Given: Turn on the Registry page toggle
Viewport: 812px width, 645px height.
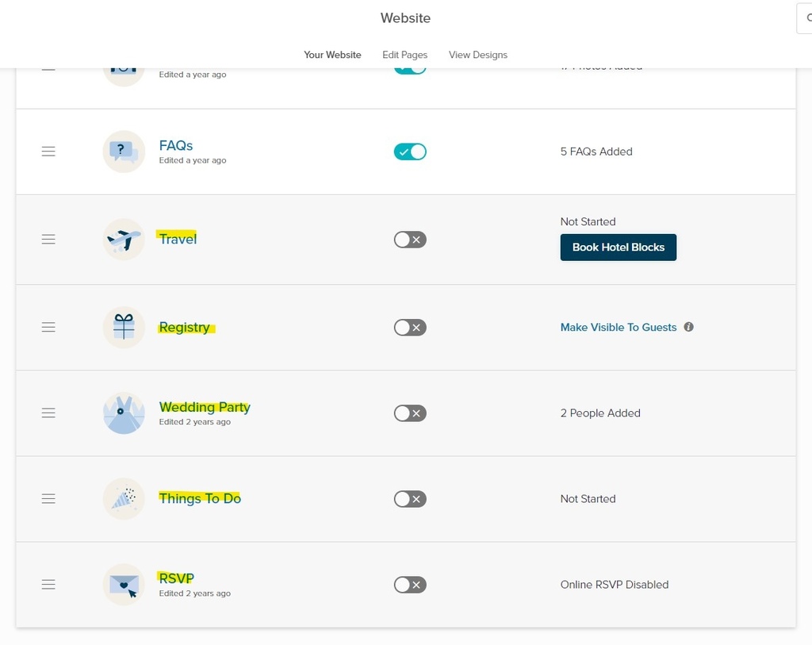Looking at the screenshot, I should (410, 328).
